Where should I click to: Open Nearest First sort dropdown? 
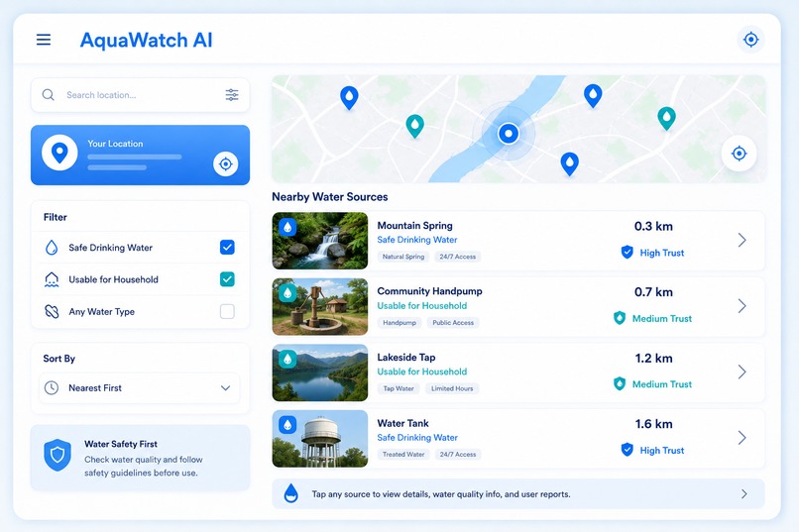(x=139, y=388)
